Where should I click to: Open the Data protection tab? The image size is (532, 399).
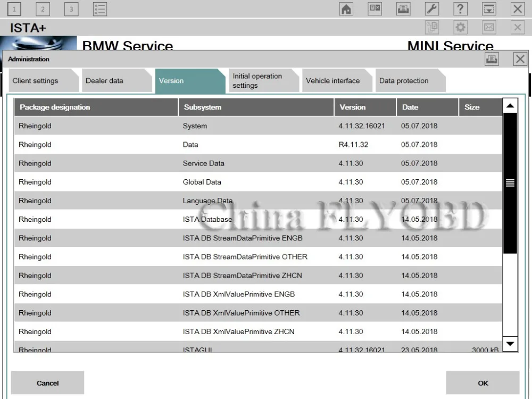410,81
